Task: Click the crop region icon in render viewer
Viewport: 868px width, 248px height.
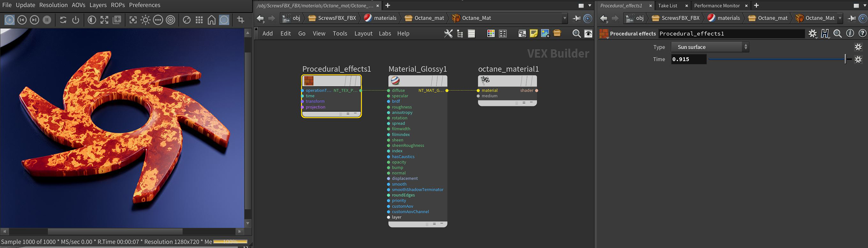Action: pos(240,20)
